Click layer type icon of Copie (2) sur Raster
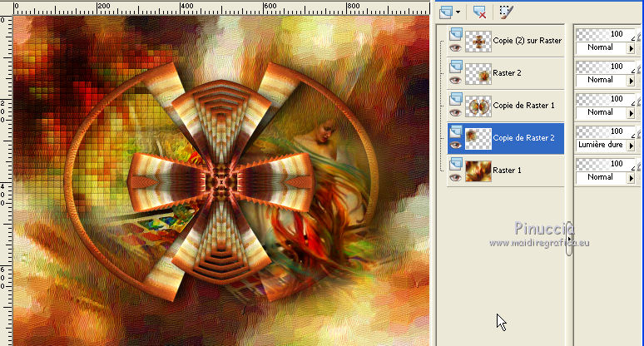The width and height of the screenshot is (644, 346). [455, 33]
